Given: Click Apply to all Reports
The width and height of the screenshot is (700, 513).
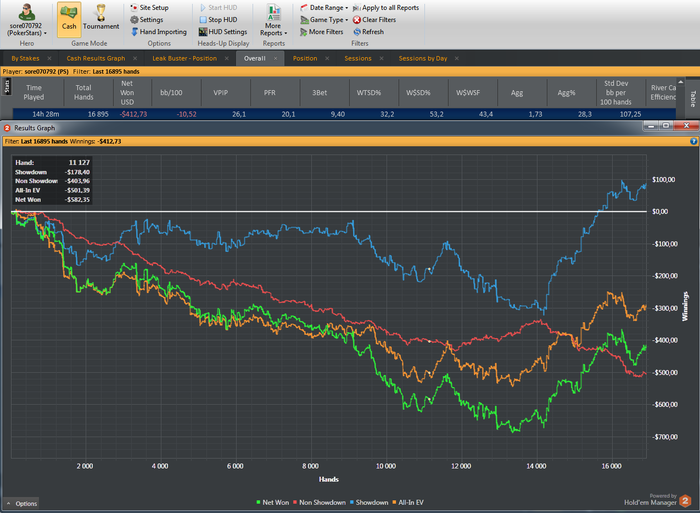Looking at the screenshot, I should click(x=386, y=8).
